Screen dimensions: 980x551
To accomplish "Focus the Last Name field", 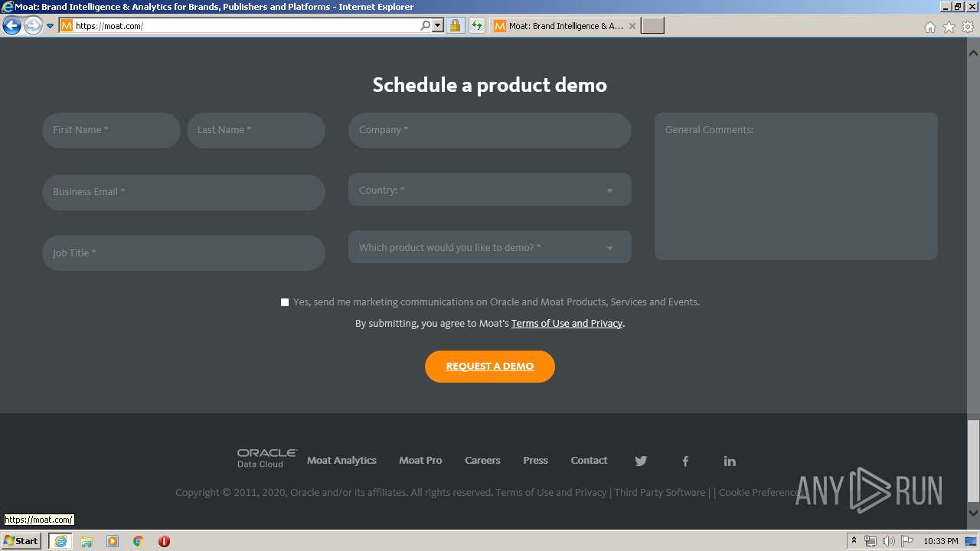I will pos(256,130).
